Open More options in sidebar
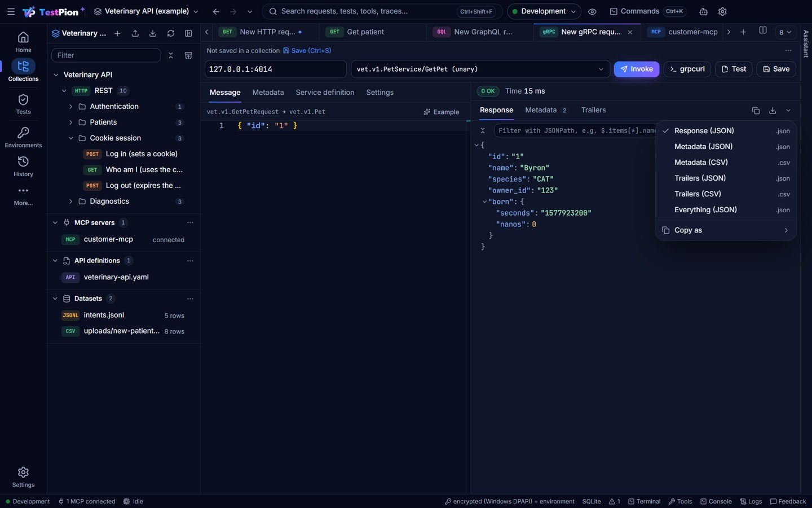 click(23, 195)
